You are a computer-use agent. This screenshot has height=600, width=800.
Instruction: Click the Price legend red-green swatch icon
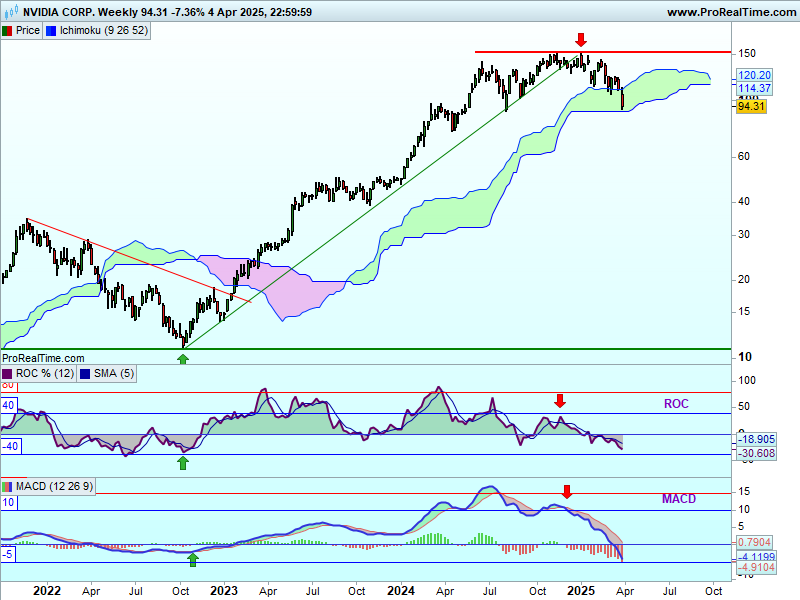click(x=7, y=31)
